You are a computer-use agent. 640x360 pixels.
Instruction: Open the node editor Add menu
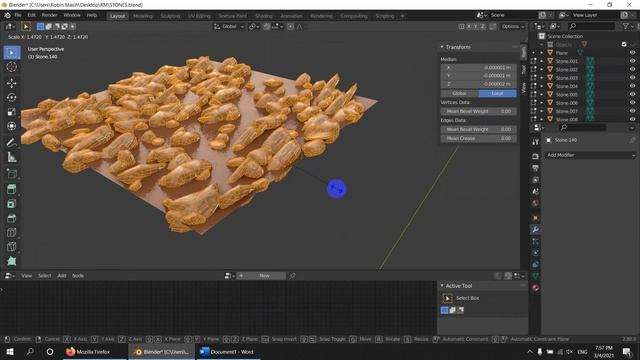[62, 276]
